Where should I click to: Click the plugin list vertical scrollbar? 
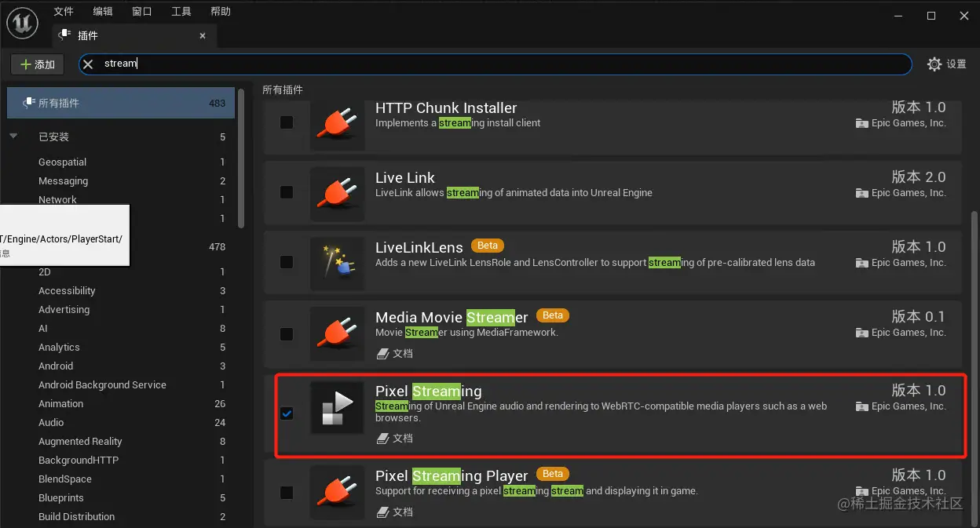pos(976,369)
